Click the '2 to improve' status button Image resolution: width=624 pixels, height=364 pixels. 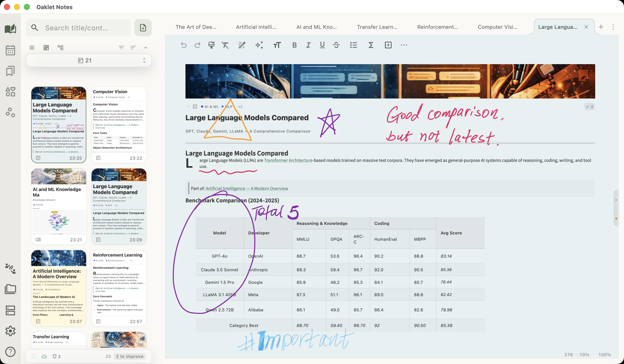[129, 356]
